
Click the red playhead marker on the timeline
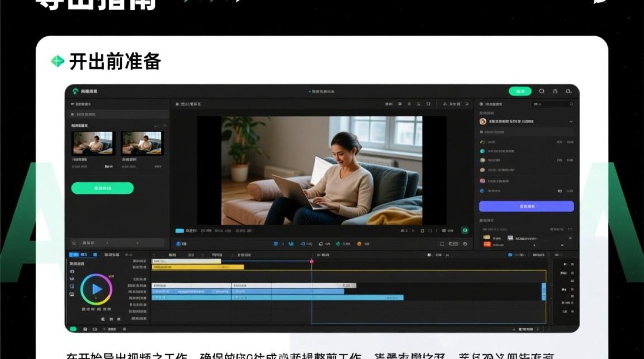pos(312,261)
